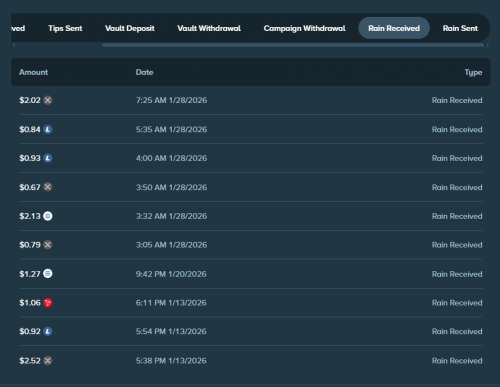Click the horizontal tab scrollbar thumb

tap(293, 45)
